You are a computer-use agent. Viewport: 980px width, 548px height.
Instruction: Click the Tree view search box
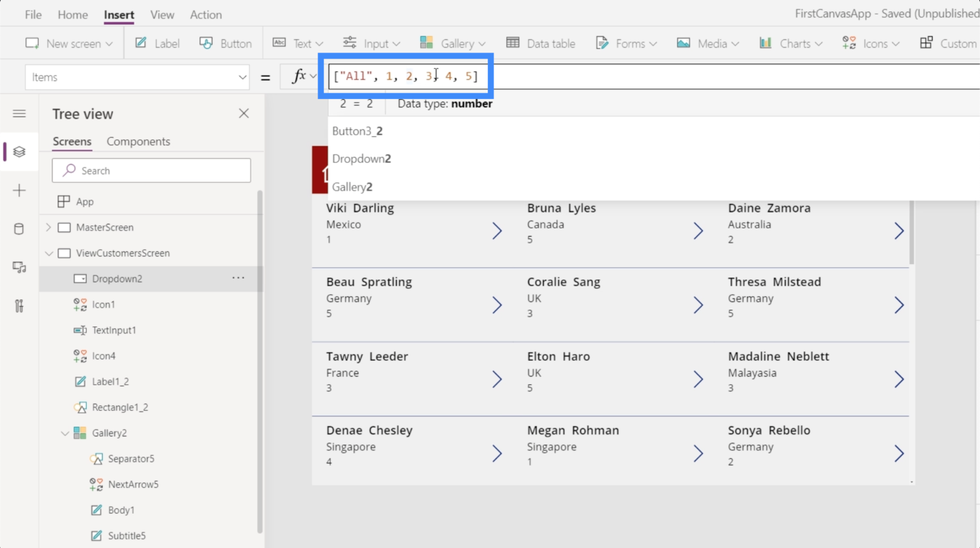[151, 170]
